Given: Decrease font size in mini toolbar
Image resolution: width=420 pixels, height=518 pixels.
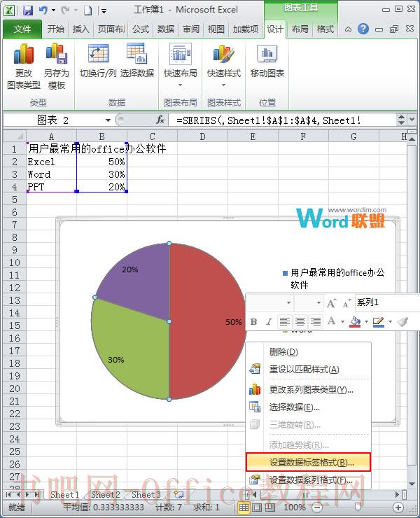Looking at the screenshot, I should (346, 303).
